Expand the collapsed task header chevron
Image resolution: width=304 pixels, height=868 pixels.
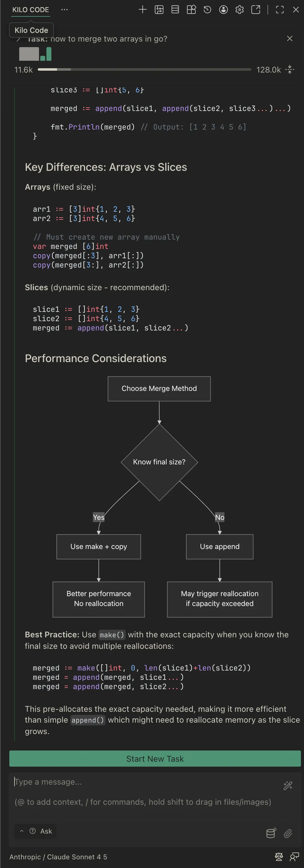(18, 39)
